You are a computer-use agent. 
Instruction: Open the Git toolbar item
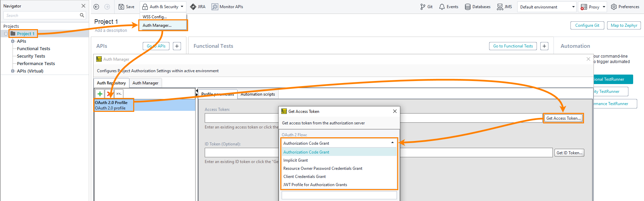426,7
